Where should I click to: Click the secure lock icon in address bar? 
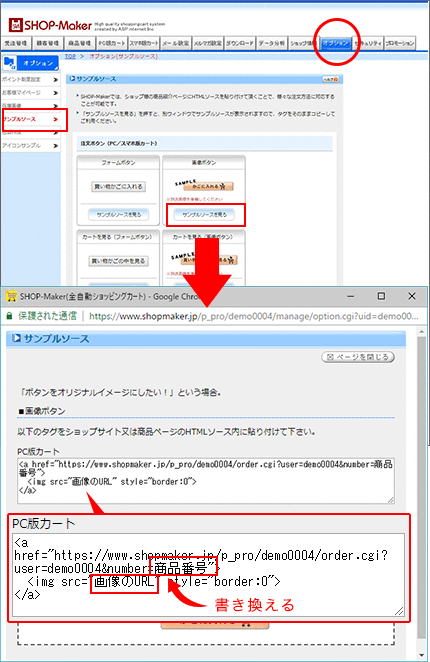point(9,316)
